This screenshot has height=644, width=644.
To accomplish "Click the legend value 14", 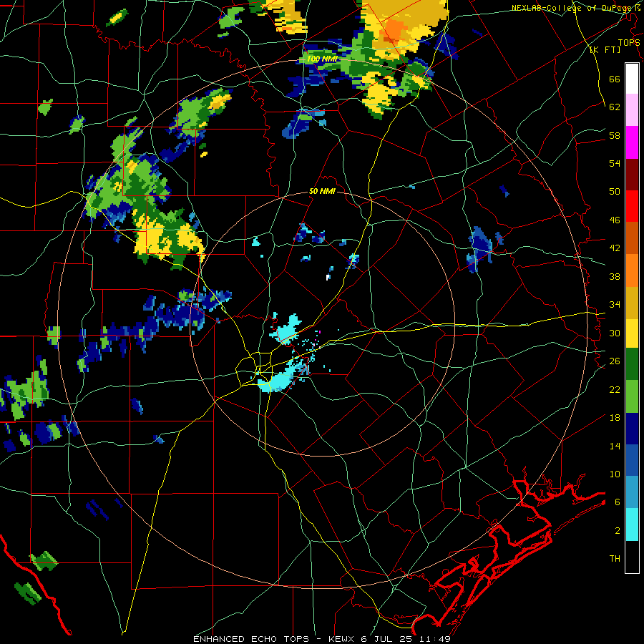I will (615, 446).
